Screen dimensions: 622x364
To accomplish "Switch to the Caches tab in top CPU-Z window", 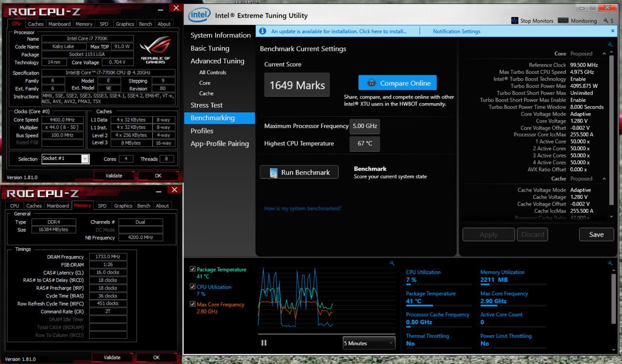I will tap(35, 24).
